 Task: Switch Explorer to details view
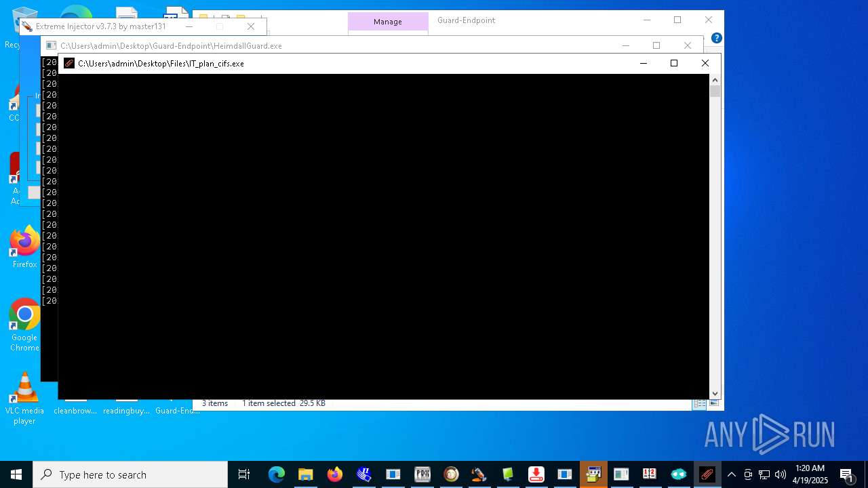698,403
